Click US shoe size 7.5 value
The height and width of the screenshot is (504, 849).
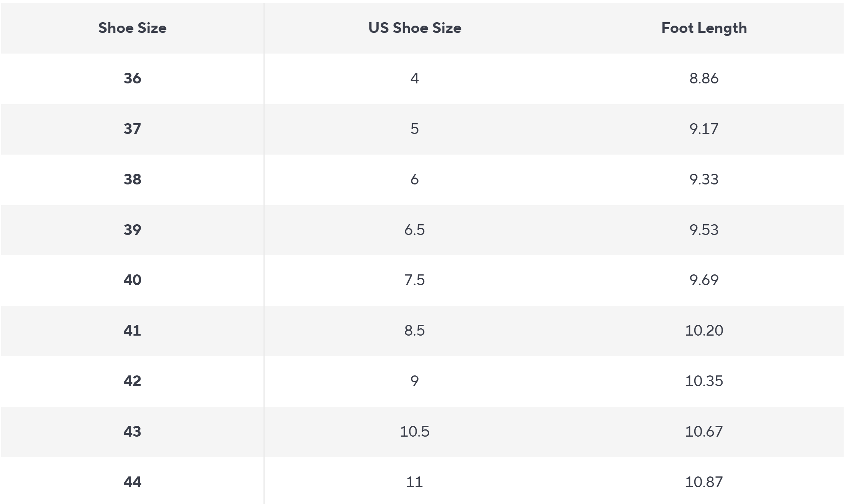coord(414,280)
